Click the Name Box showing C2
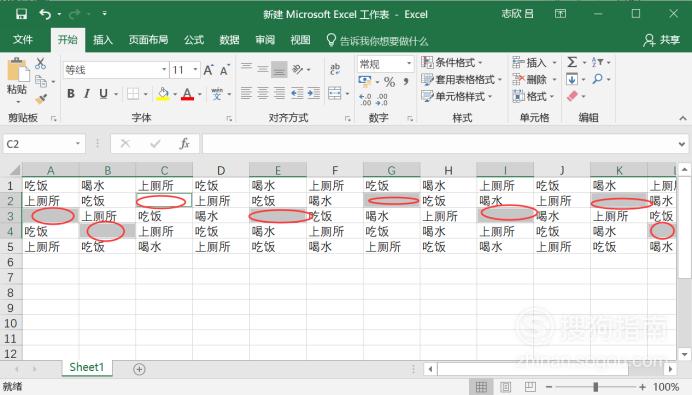The width and height of the screenshot is (692, 395). coord(38,144)
